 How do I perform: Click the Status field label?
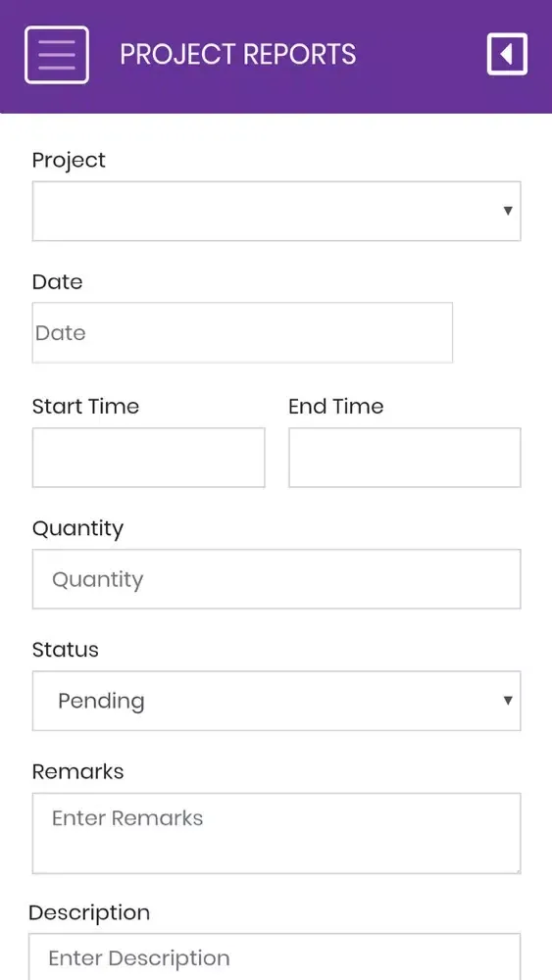65,650
